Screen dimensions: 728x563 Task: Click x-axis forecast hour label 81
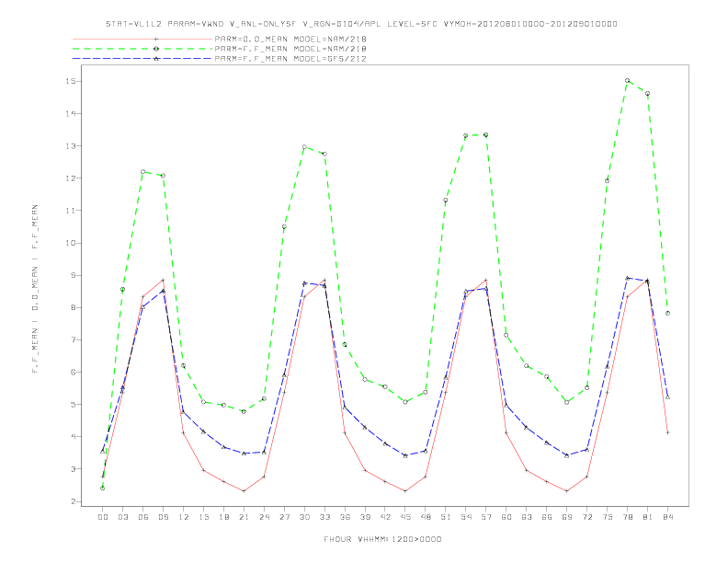[648, 517]
